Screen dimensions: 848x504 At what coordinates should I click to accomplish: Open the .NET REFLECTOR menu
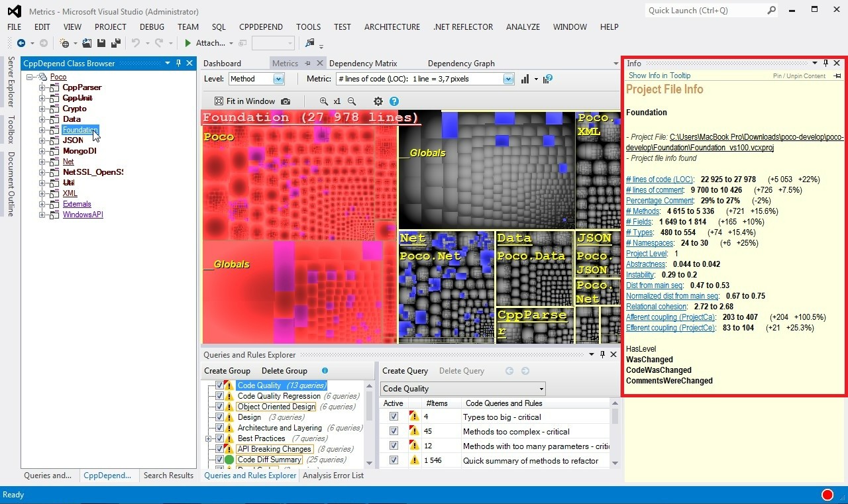click(463, 27)
